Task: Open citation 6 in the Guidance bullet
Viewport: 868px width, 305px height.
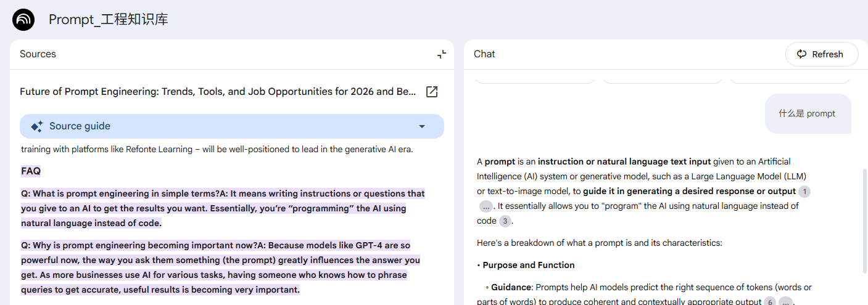Action: (x=769, y=302)
